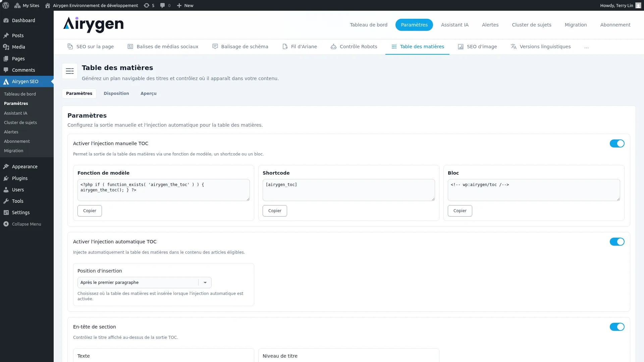Open the Migration header tab
The image size is (644, 362).
[x=576, y=25]
